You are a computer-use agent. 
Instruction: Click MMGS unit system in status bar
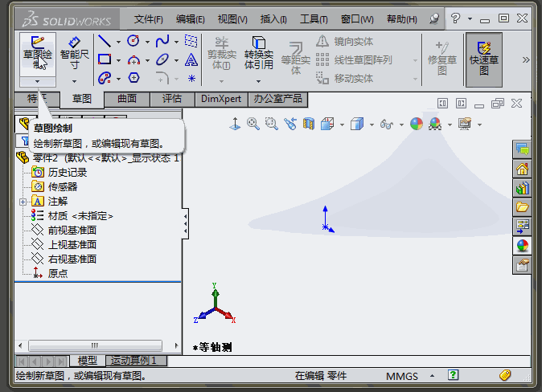coord(401,376)
